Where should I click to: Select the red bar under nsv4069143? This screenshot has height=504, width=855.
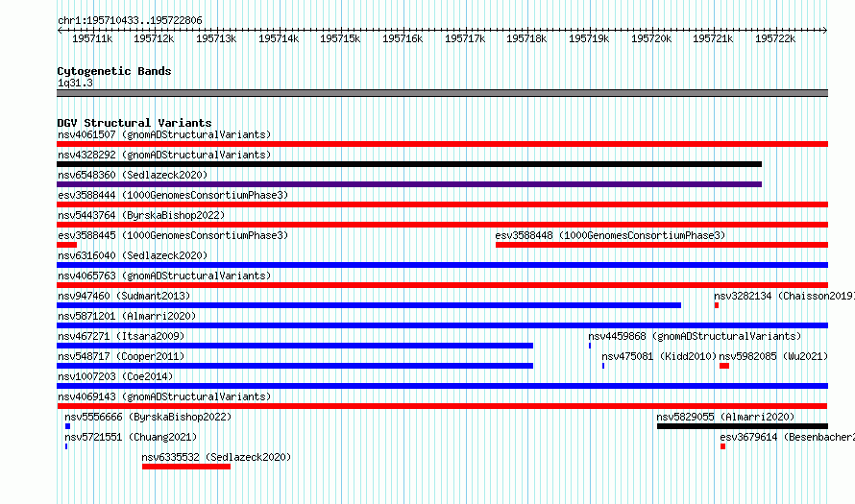442,406
